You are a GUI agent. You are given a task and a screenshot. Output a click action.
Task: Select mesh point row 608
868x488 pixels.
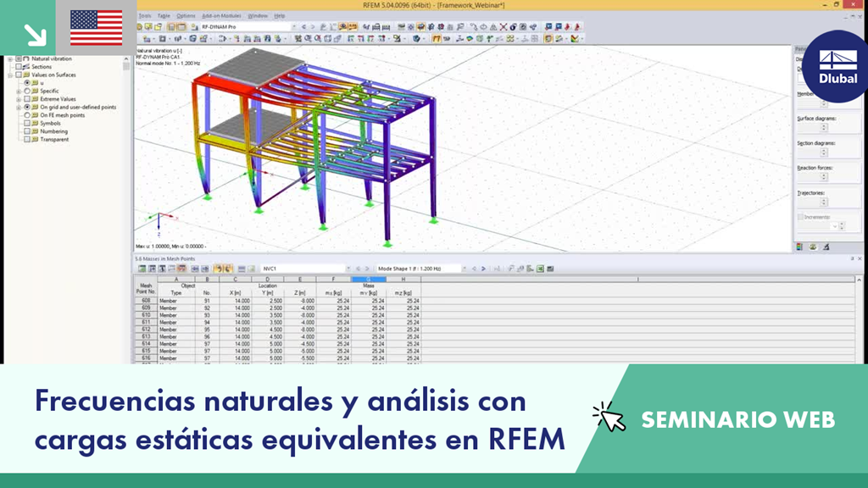coord(146,301)
